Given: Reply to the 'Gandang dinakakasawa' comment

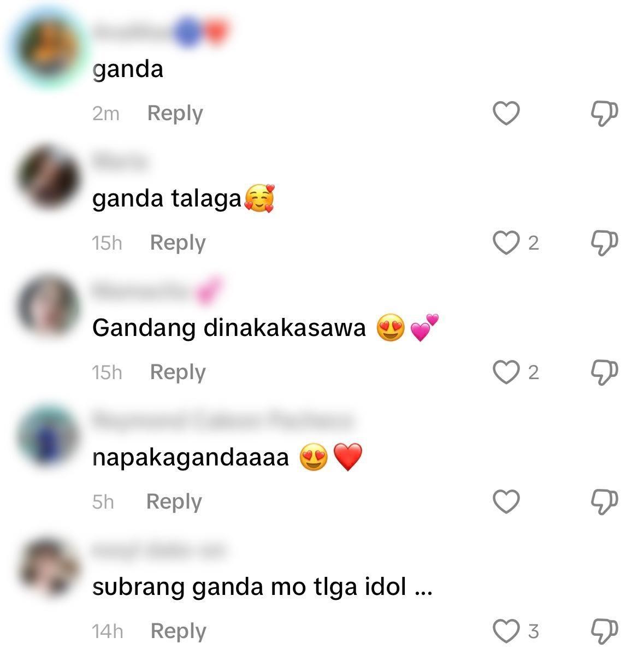Looking at the screenshot, I should [x=178, y=373].
